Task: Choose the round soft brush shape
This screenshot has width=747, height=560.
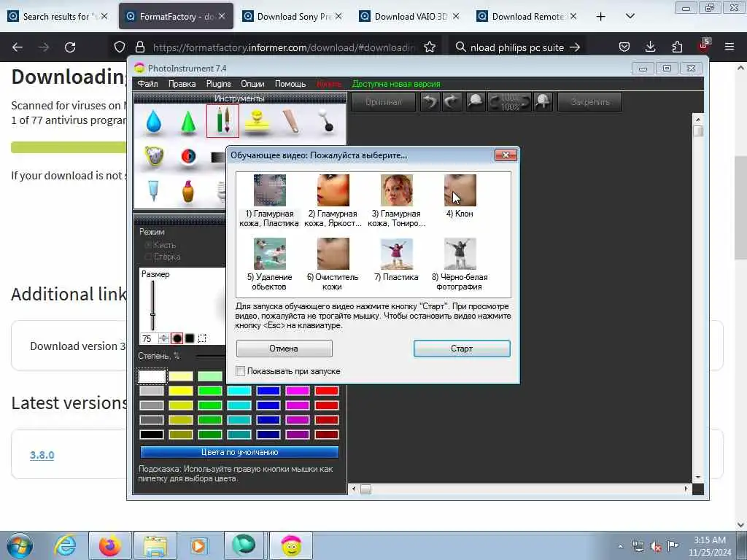Action: pyautogui.click(x=177, y=338)
